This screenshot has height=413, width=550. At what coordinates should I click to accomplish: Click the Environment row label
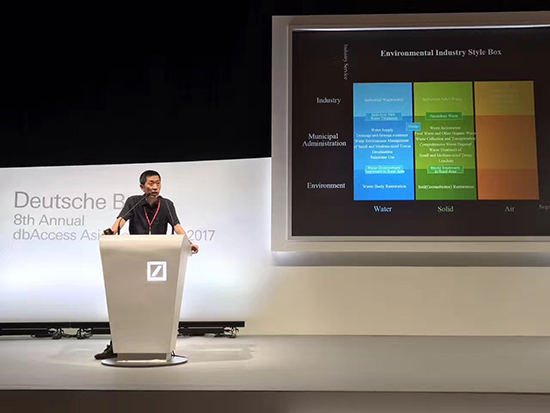tap(326, 185)
